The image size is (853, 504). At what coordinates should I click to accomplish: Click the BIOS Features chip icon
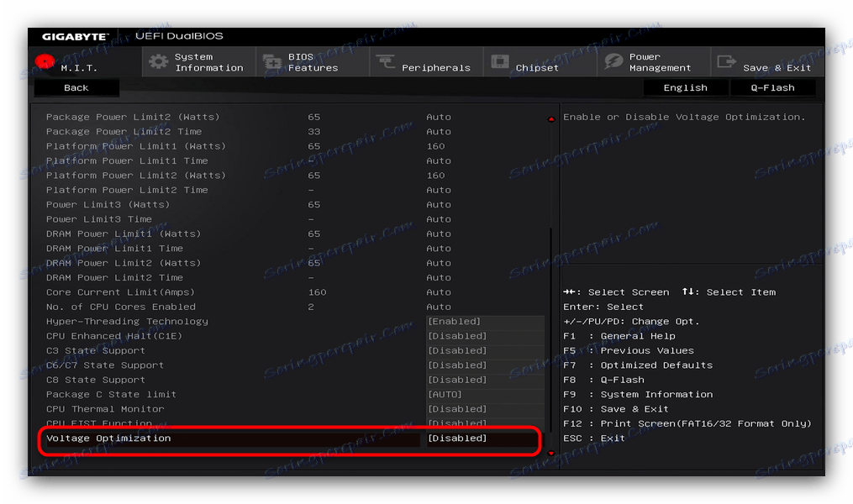272,62
